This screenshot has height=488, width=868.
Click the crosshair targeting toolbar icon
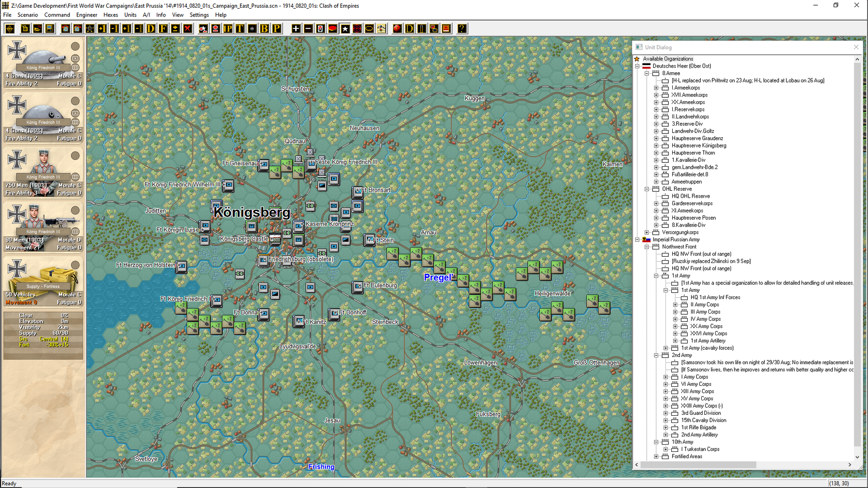coord(10,28)
